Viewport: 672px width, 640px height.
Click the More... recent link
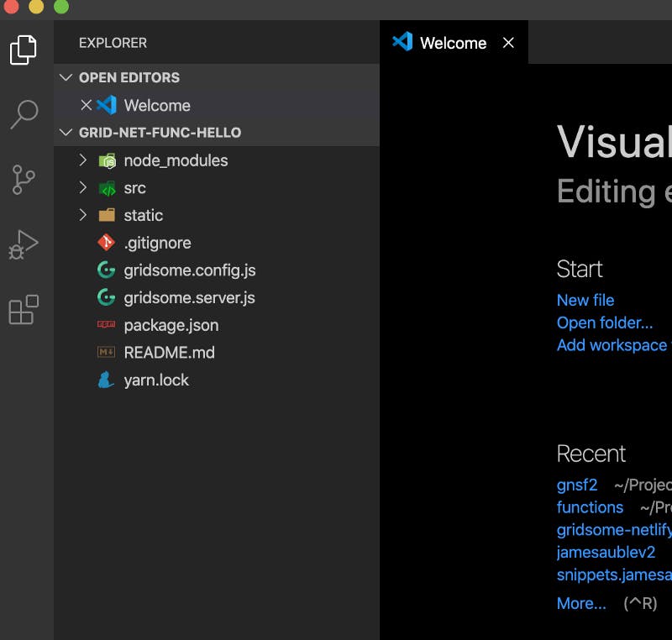tap(581, 603)
